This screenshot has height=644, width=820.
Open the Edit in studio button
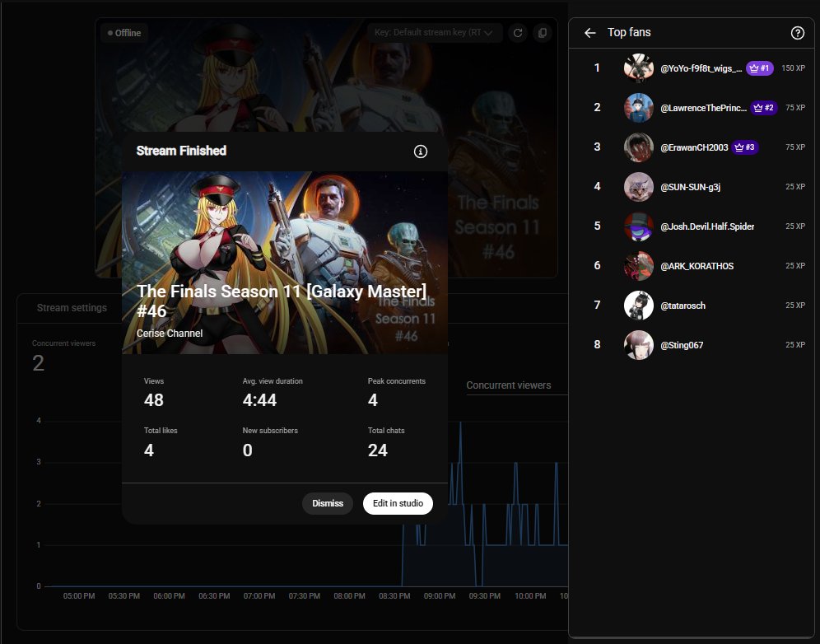click(x=398, y=503)
